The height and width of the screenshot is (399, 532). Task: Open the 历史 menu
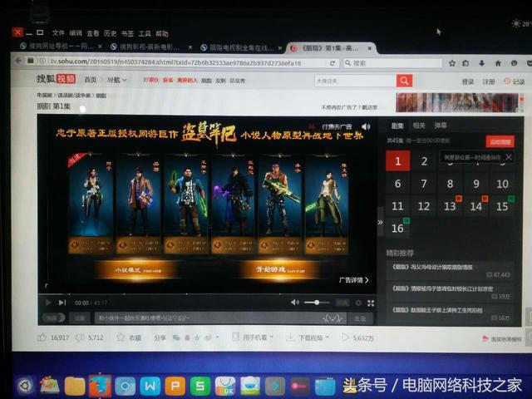click(x=110, y=33)
